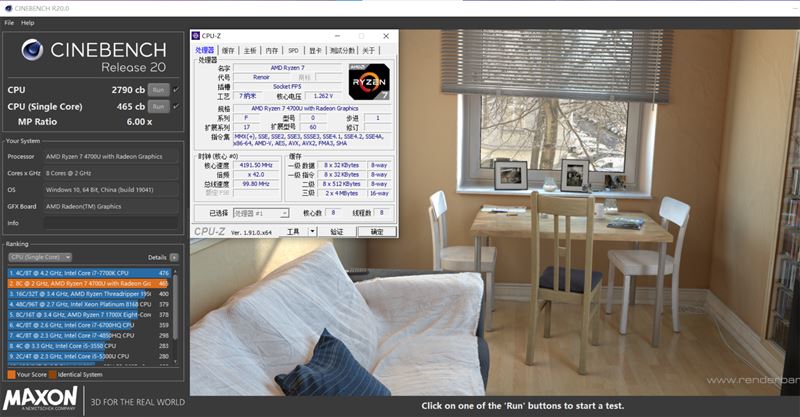Select the Intel Core i7-4850HQ ranking row

[x=89, y=336]
